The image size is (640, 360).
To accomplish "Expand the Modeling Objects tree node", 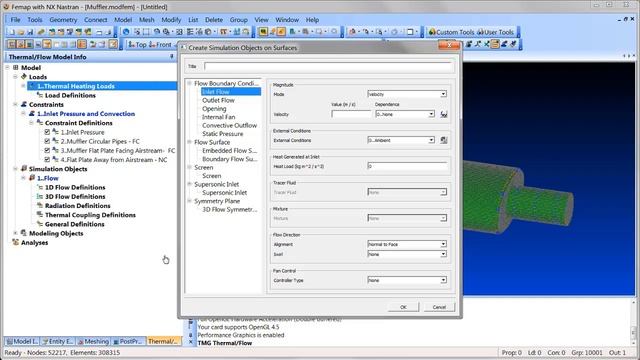I will [16, 233].
